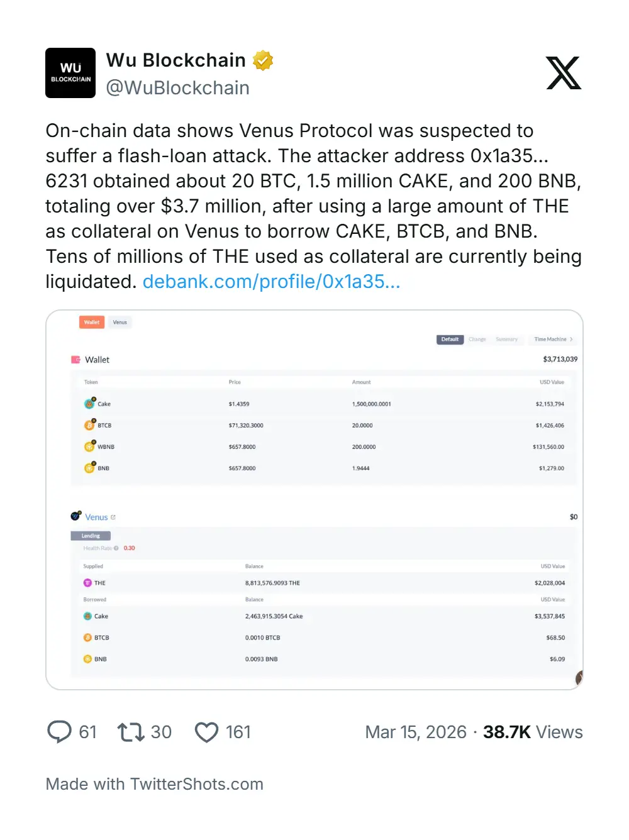Click the BTCB token icon
This screenshot has height=840, width=629.
(x=89, y=425)
